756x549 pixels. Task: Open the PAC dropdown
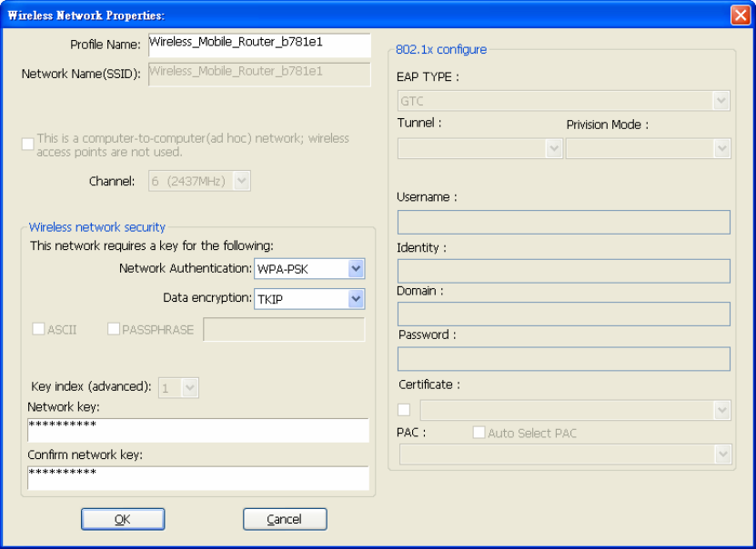tap(566, 454)
